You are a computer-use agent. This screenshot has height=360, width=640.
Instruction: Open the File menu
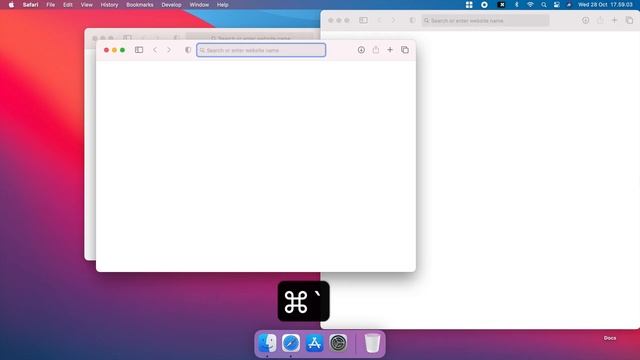(x=51, y=5)
